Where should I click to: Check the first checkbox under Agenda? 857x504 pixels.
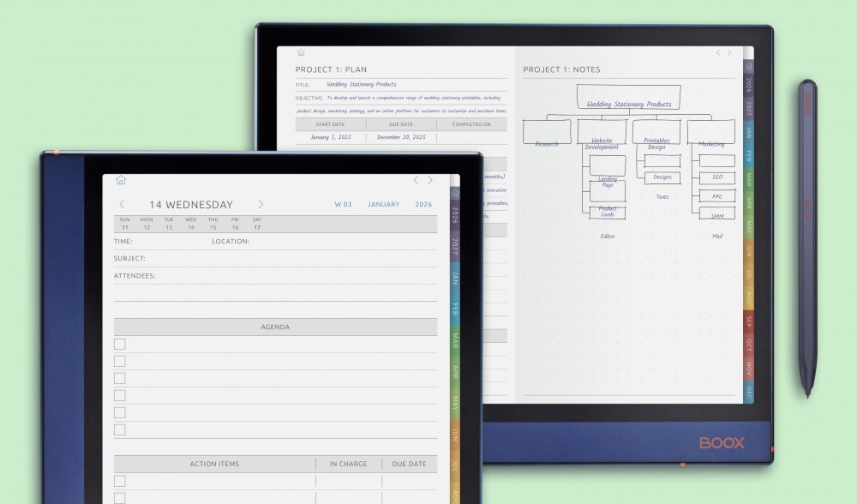(x=117, y=343)
